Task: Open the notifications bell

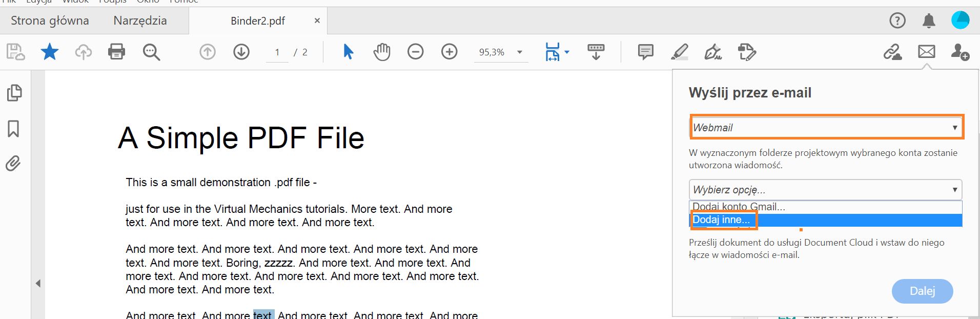Action: 929,21
